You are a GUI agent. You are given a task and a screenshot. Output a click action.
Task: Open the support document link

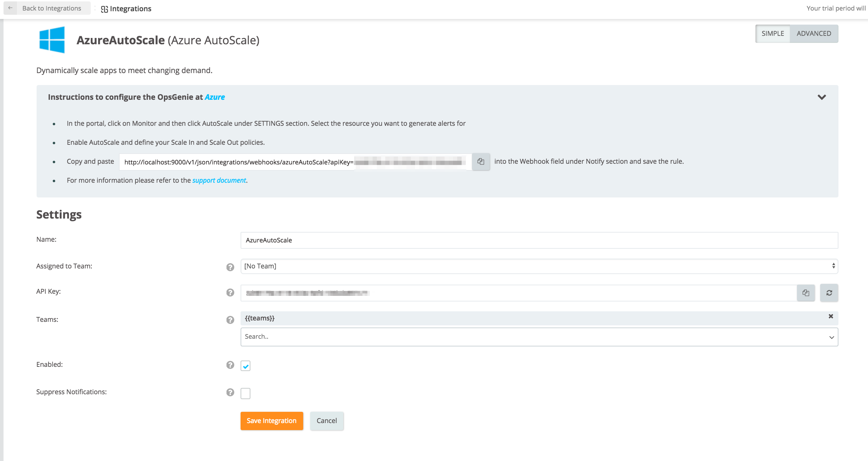click(219, 181)
